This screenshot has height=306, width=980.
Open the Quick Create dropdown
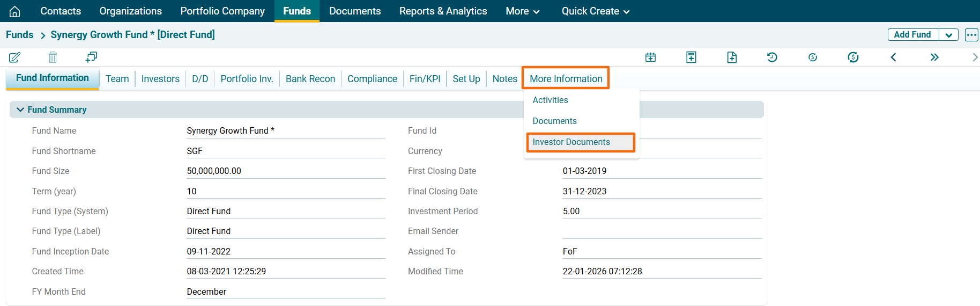click(x=595, y=11)
